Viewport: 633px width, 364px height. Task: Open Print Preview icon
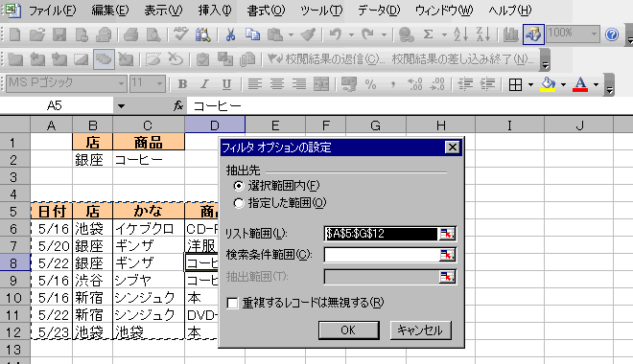pos(153,34)
